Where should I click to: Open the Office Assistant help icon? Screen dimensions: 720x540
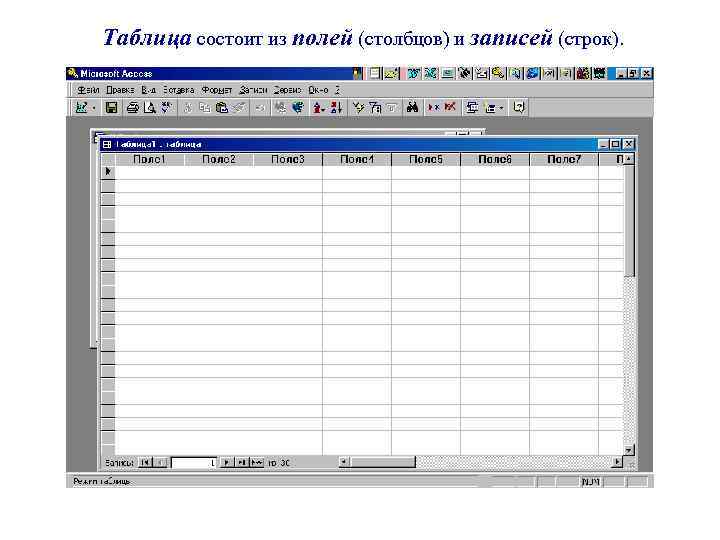(x=519, y=108)
